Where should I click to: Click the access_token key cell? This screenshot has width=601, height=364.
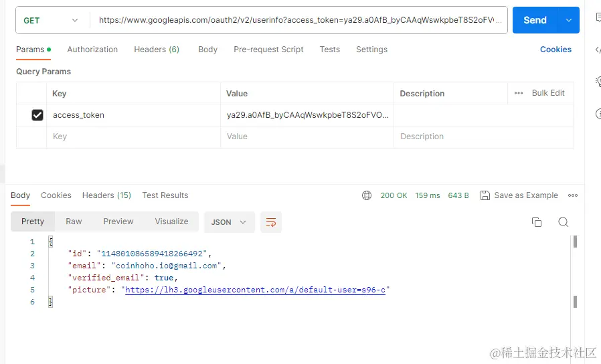(133, 115)
